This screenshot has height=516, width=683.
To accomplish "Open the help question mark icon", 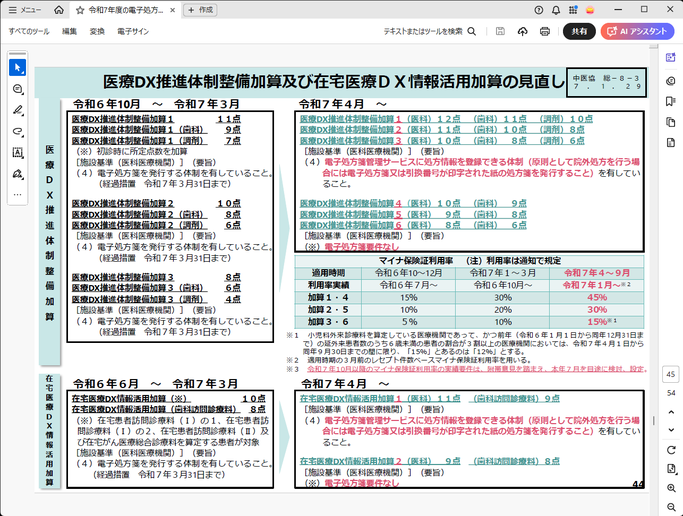I will pos(539,10).
